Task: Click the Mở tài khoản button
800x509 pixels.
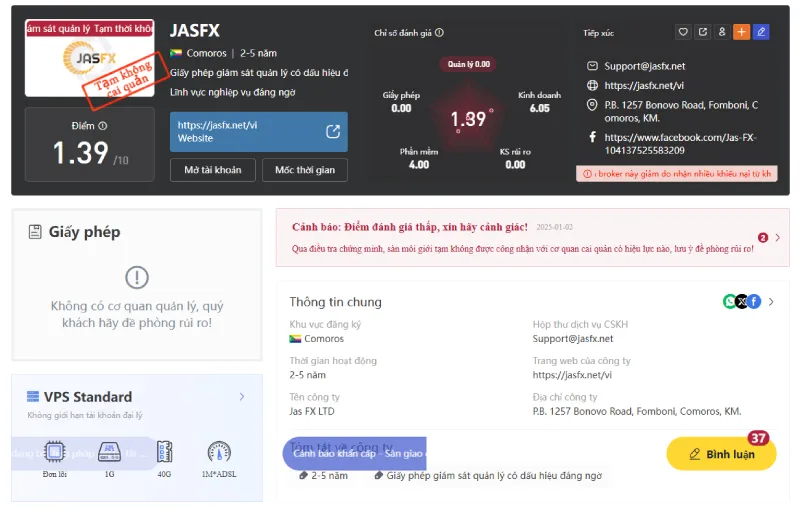Action: pyautogui.click(x=213, y=170)
